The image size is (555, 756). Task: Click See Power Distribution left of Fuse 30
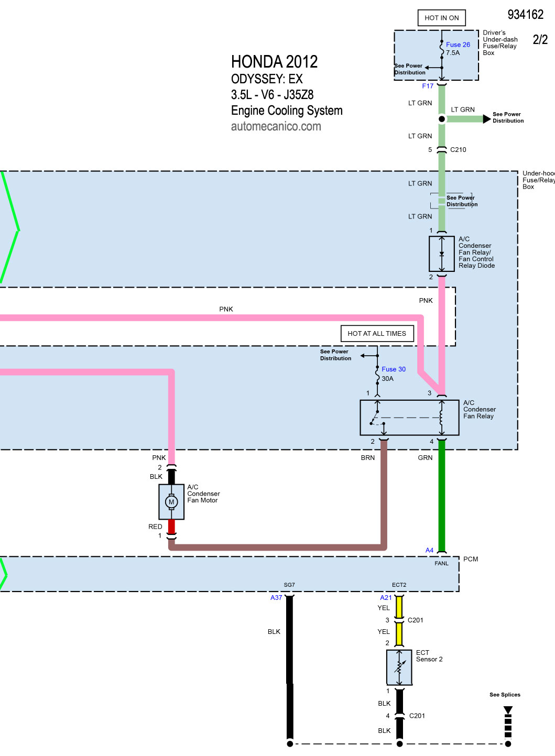tap(335, 355)
